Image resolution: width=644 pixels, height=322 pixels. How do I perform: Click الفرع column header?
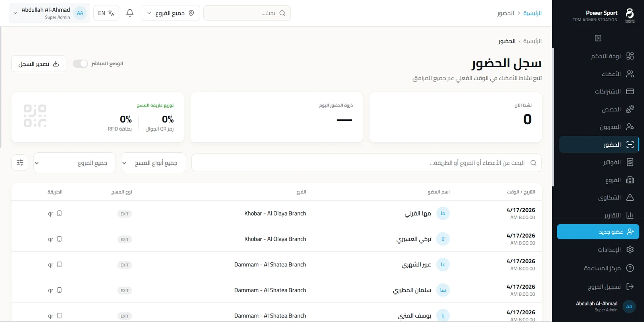[301, 192]
